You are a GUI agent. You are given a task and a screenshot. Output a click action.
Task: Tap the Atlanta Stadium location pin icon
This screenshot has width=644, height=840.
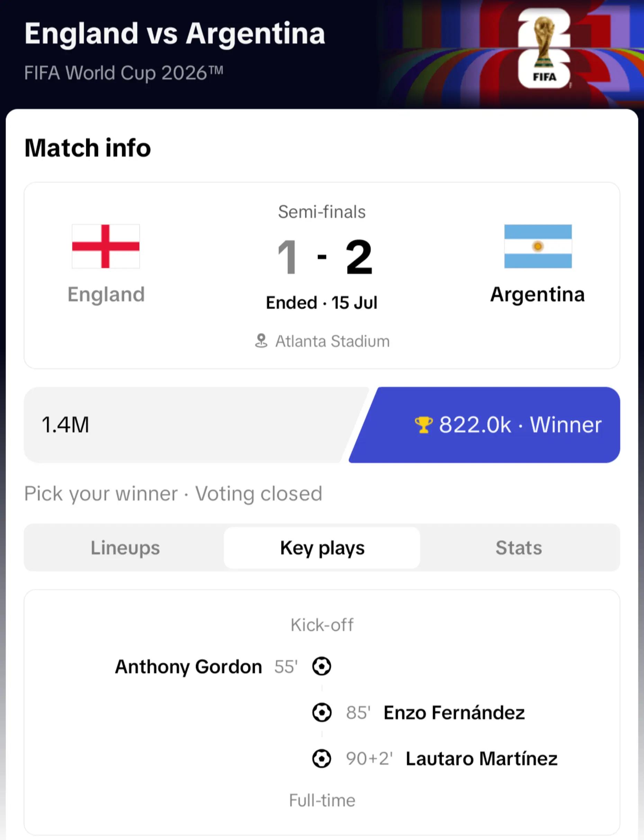coord(261,341)
